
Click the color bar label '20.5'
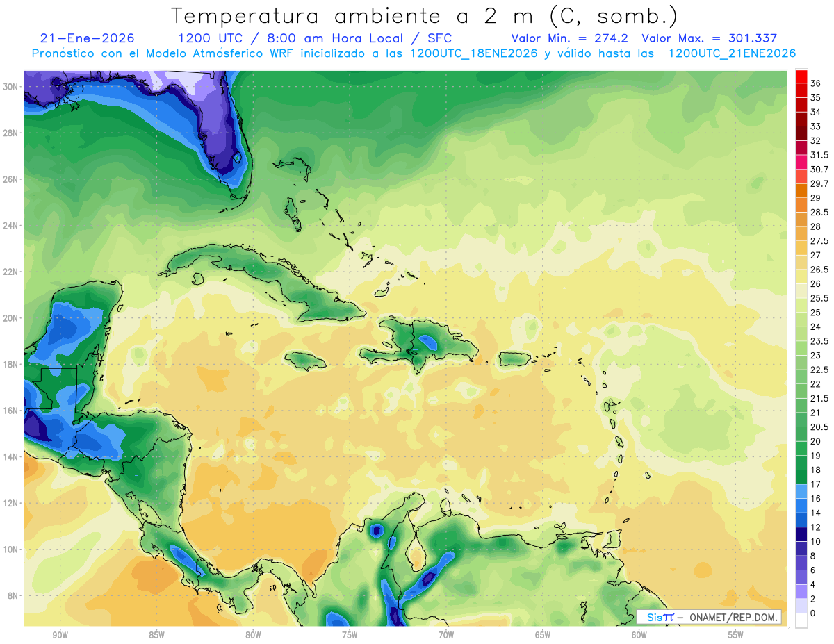pos(819,427)
